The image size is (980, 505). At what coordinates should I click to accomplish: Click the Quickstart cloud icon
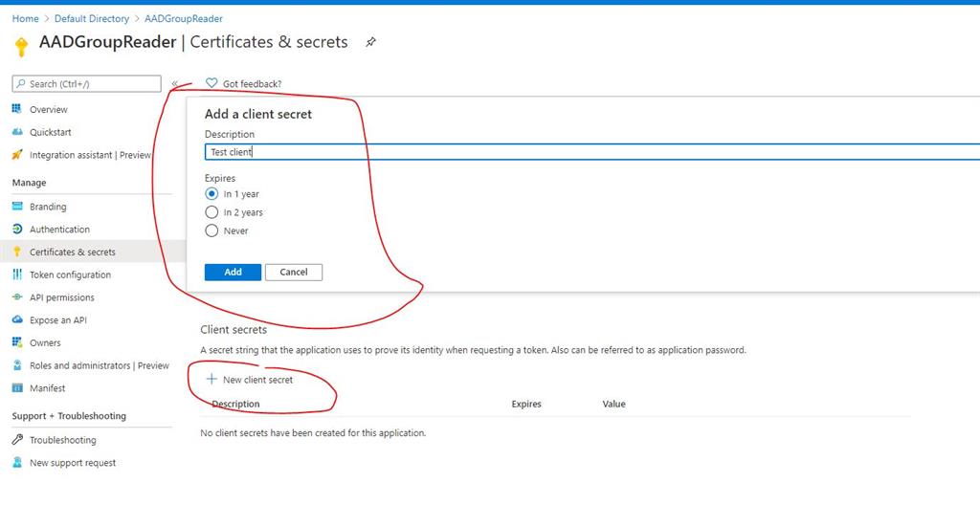tap(17, 132)
